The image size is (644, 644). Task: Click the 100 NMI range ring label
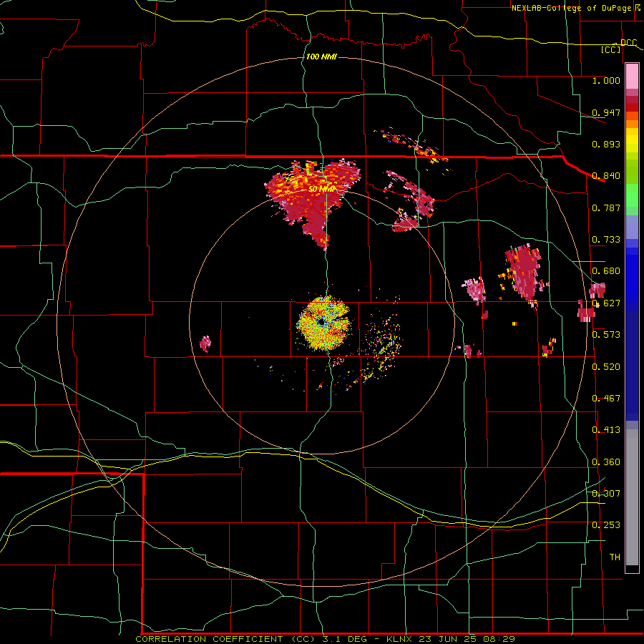pos(321,57)
